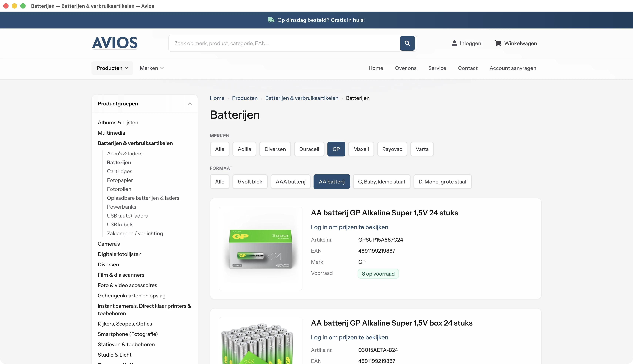
Task: Open Film & dia scanners category
Action: point(121,275)
